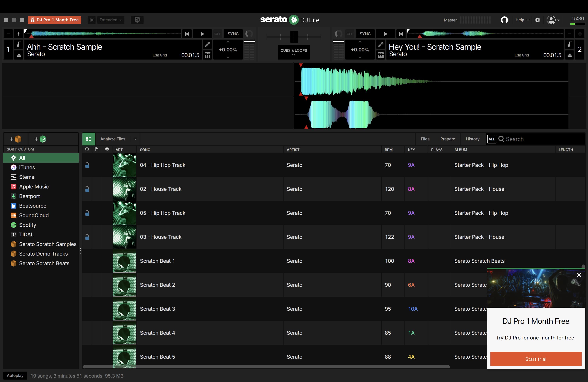Toggle the brightness theme icon
588x382 pixels.
point(91,20)
